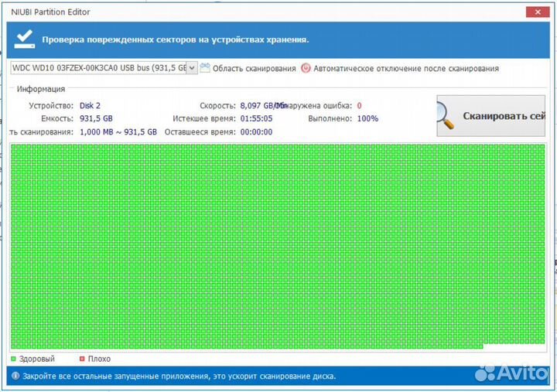557x392 pixels.
Task: Click the Disk 2 device value
Action: click(x=90, y=106)
